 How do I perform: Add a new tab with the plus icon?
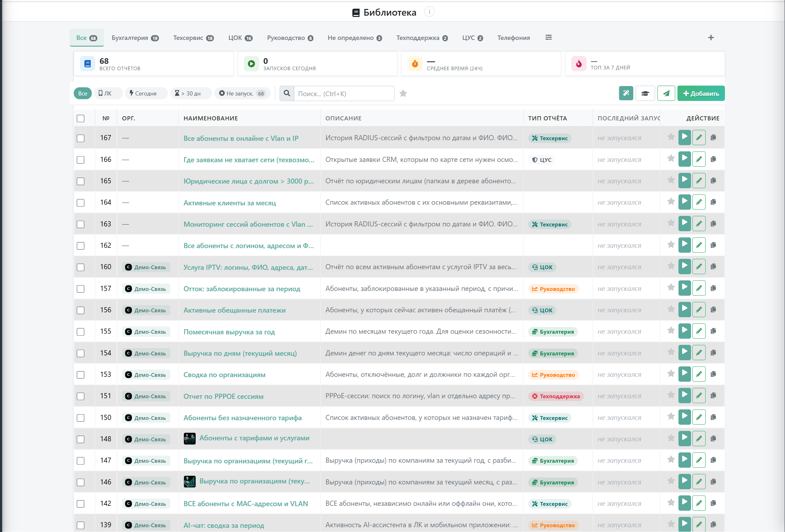pyautogui.click(x=711, y=37)
